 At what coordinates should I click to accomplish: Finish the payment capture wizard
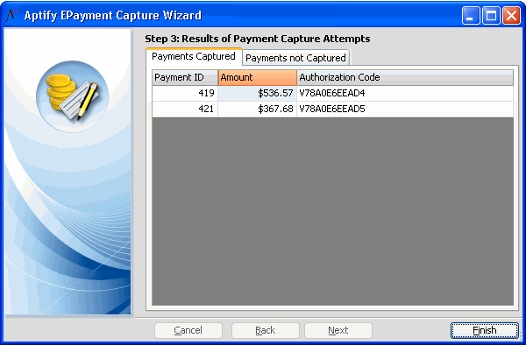coord(484,331)
